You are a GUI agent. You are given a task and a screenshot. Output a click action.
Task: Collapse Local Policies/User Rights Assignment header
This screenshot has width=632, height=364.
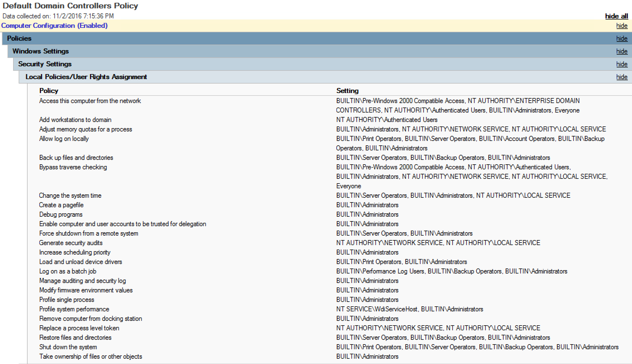[86, 77]
